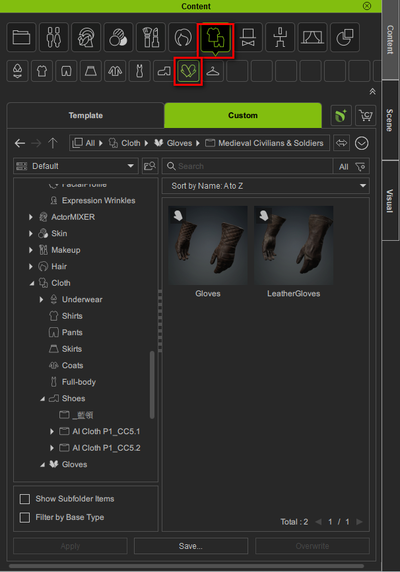Image resolution: width=400 pixels, height=572 pixels.
Task: Click All in the breadcrumb path
Action: 90,143
